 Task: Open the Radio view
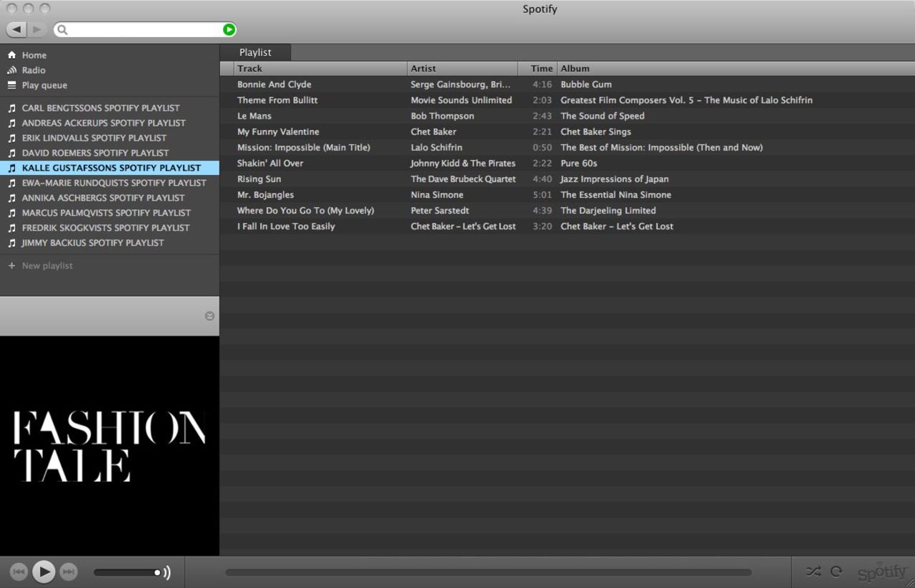click(x=34, y=70)
